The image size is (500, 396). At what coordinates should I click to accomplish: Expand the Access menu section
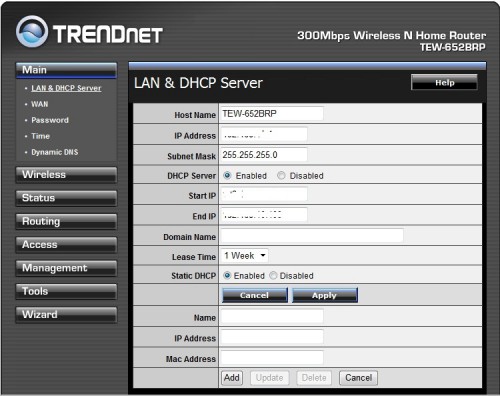pyautogui.click(x=66, y=245)
